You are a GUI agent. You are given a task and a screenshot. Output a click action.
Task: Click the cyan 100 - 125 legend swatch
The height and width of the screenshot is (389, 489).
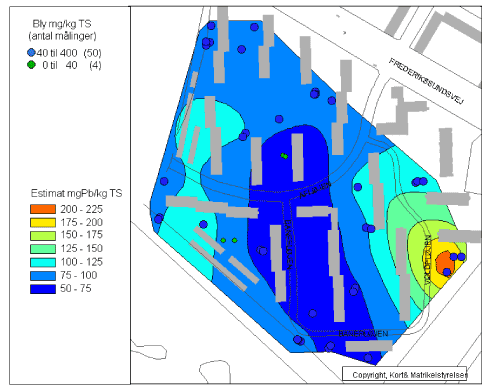[x=43, y=262]
